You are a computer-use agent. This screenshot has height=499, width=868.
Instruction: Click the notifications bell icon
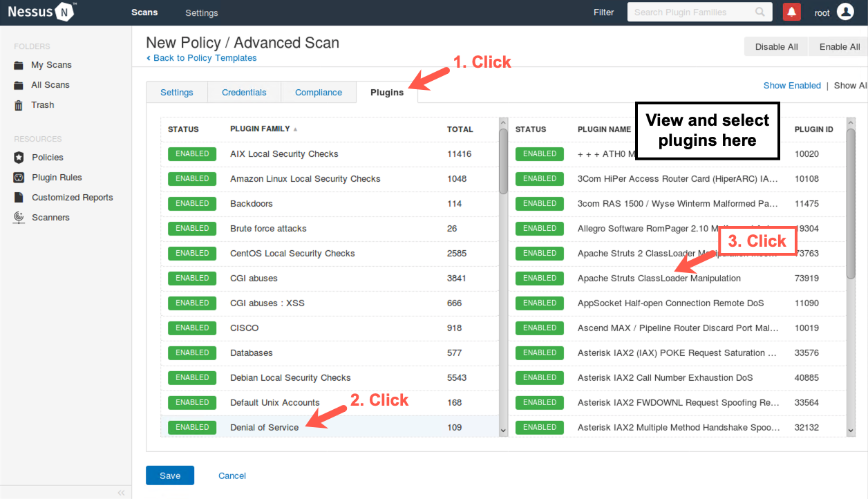click(791, 12)
